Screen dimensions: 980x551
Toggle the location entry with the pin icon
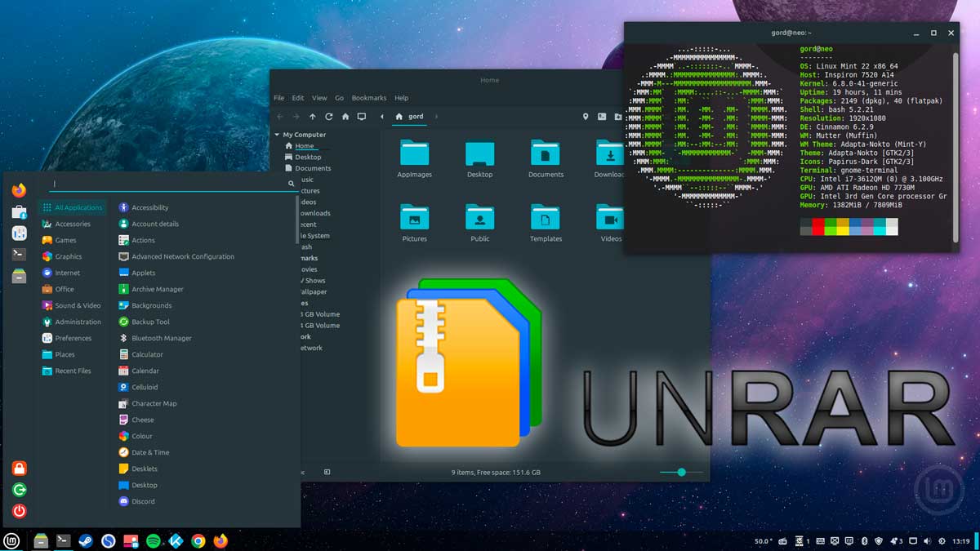pyautogui.click(x=586, y=117)
